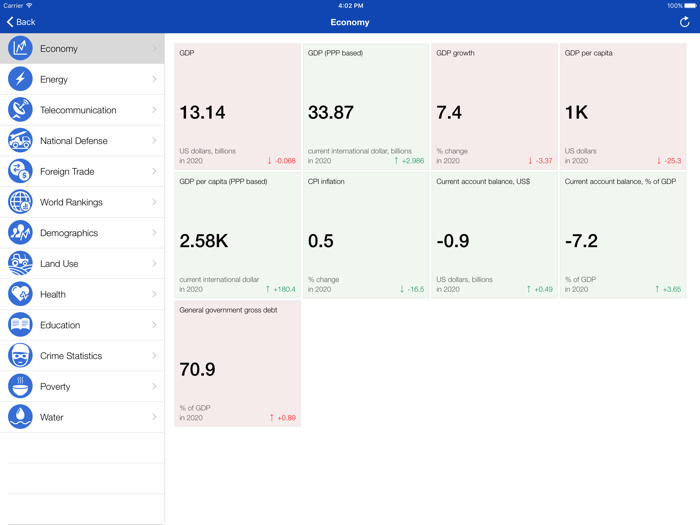Choose the Economy category label
This screenshot has height=525, width=700.
pyautogui.click(x=58, y=49)
